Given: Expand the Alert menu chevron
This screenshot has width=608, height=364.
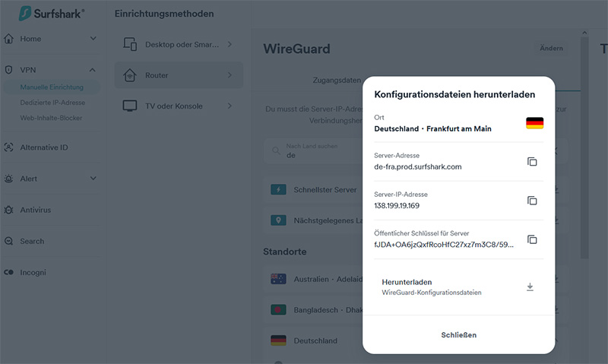Looking at the screenshot, I should 93,179.
